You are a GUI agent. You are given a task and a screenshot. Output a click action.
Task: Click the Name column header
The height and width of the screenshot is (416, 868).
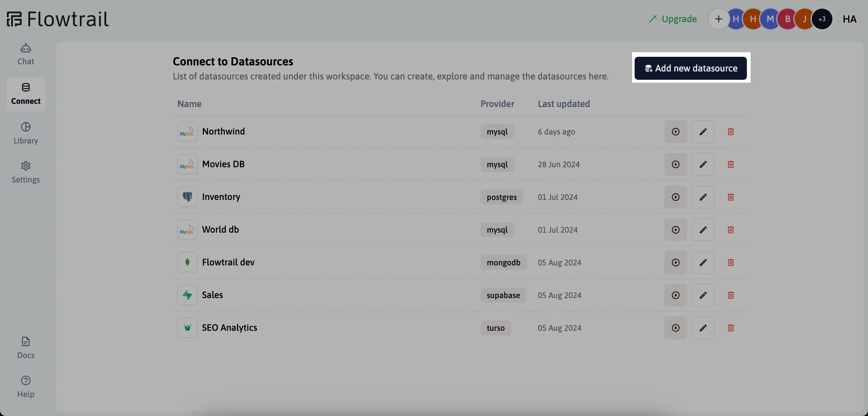(x=189, y=104)
